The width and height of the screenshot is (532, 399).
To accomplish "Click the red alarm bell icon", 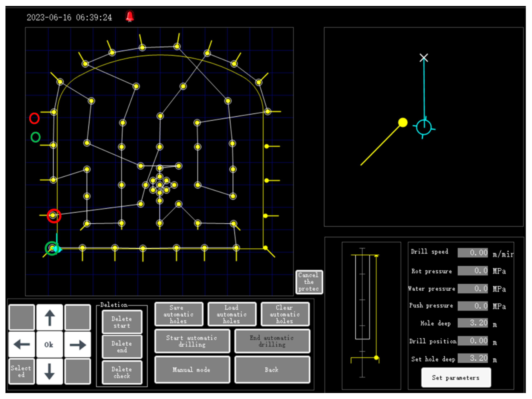I will click(x=130, y=16).
